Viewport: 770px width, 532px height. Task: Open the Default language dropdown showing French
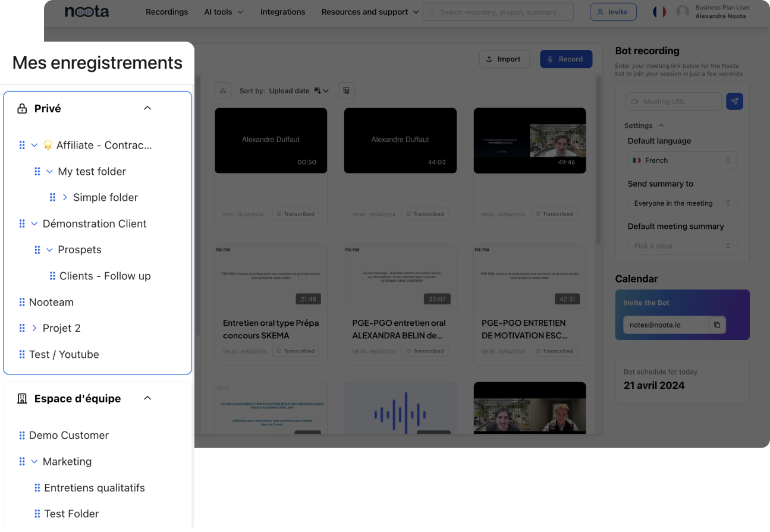tap(682, 160)
